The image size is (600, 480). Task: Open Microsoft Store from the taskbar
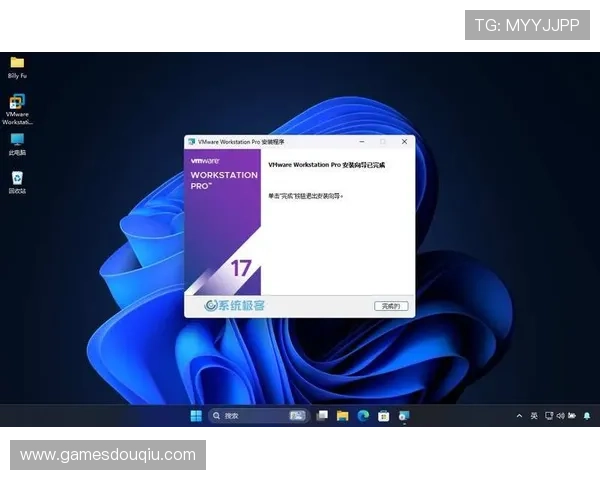pyautogui.click(x=383, y=415)
